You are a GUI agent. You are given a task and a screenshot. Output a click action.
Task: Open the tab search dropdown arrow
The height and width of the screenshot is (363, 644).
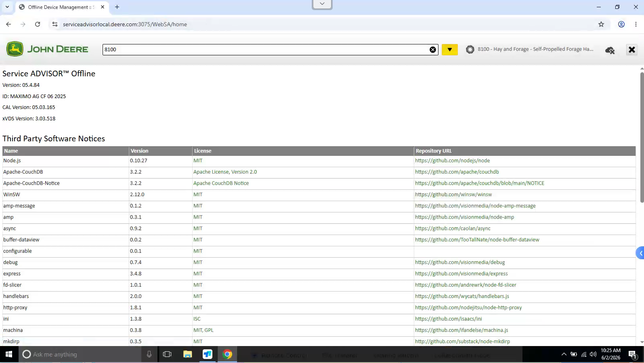coord(7,7)
